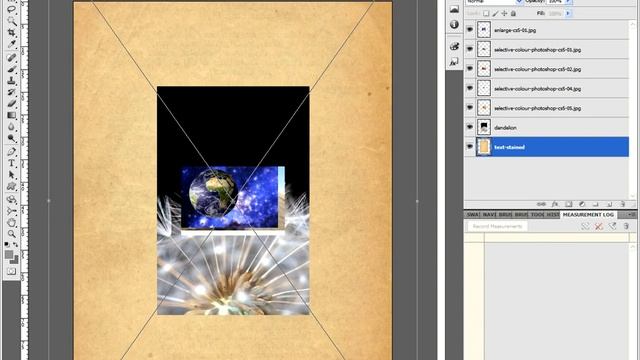Screen dimensions: 640x360
Task: Open the Fill slider arrow
Action: click(568, 13)
